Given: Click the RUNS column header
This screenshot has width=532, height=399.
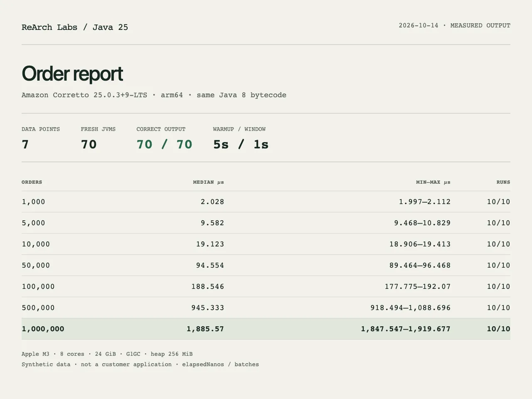Looking at the screenshot, I should [503, 182].
